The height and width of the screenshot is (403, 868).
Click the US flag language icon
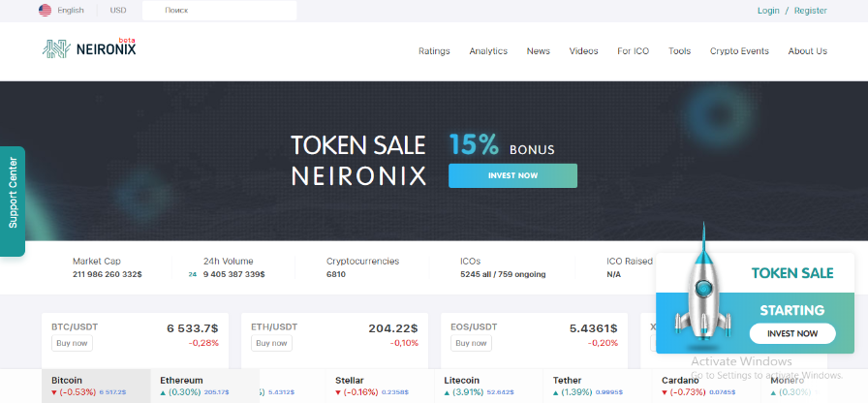click(45, 10)
